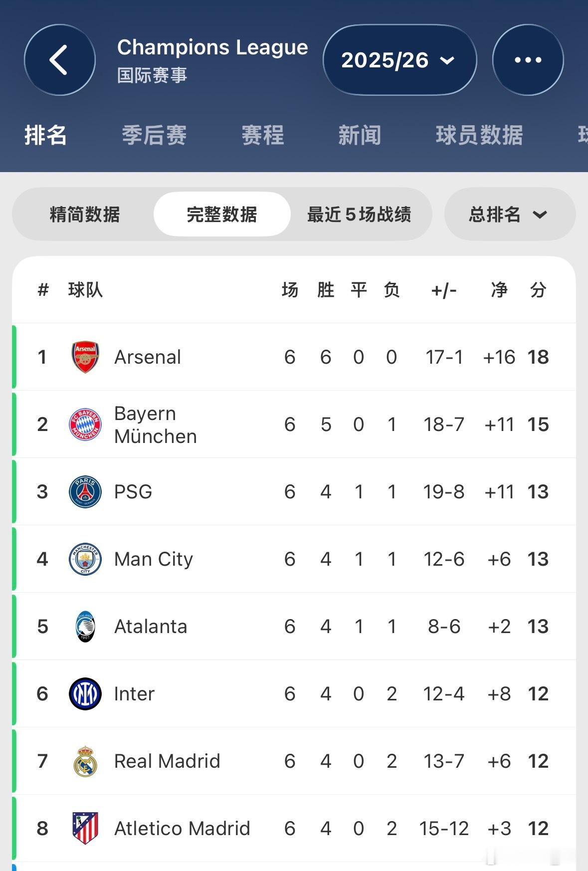Tap the Atletico Madrid club crest

click(85, 829)
